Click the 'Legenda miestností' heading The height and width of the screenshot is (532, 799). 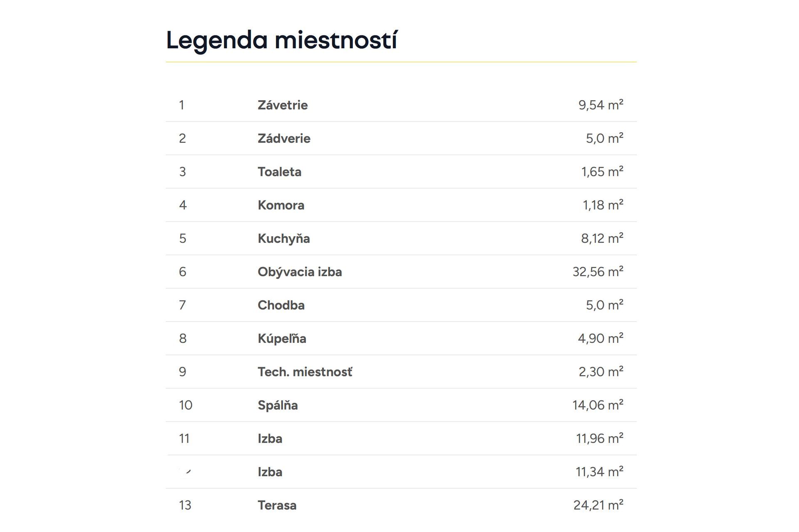tap(282, 40)
